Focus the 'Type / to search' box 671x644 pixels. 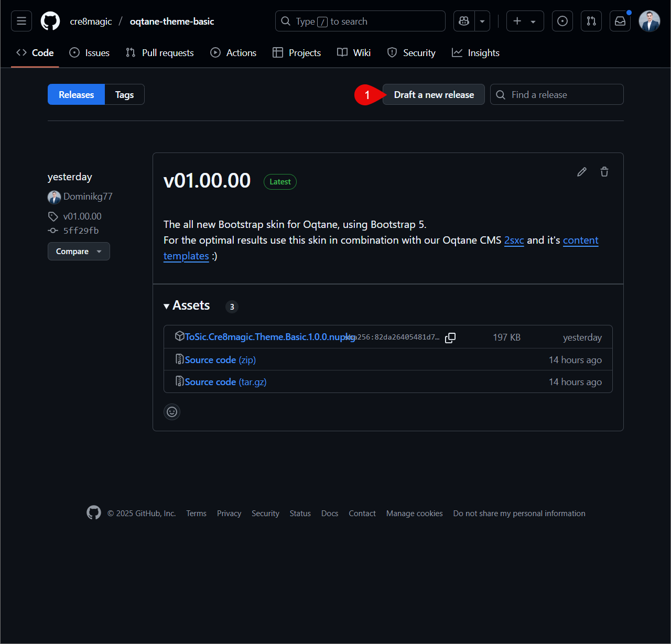[x=360, y=21]
